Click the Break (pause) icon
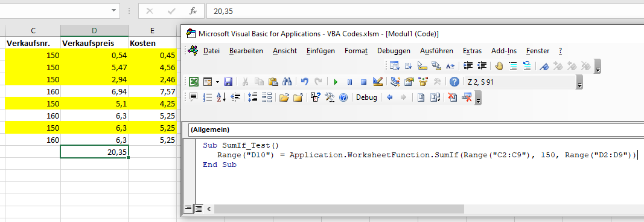The image size is (644, 222). 349,82
